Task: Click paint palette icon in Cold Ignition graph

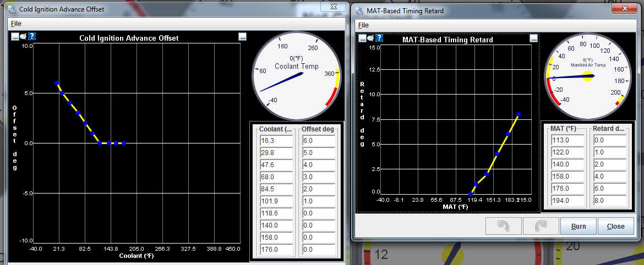Action: pos(23,36)
